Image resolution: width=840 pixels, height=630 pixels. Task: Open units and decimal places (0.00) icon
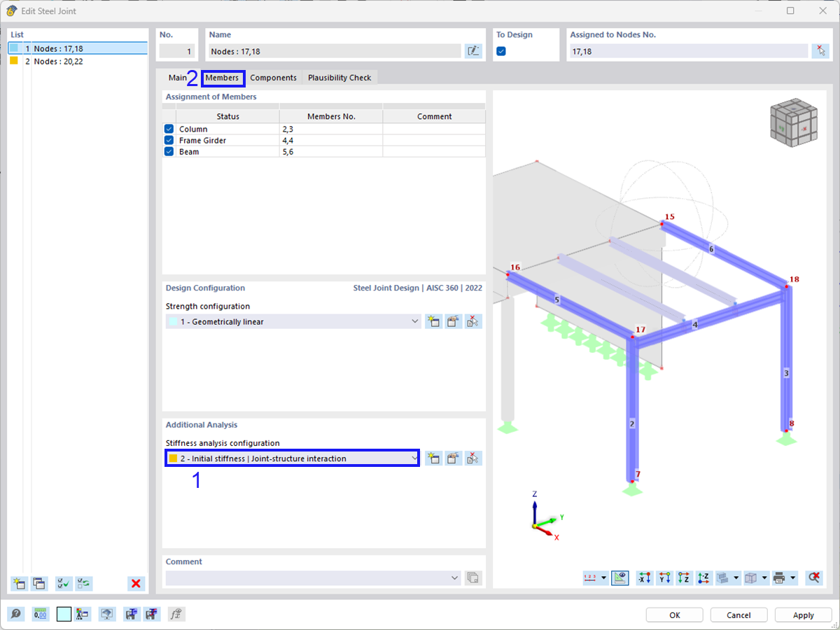tap(41, 614)
